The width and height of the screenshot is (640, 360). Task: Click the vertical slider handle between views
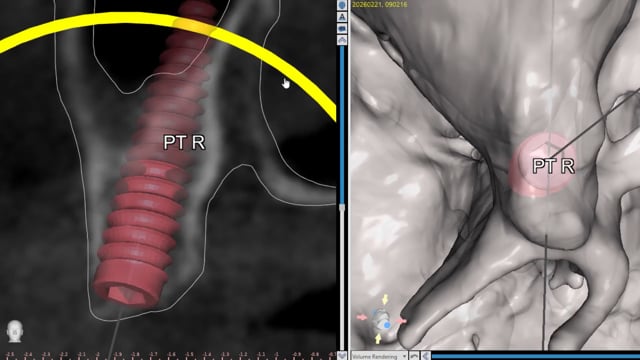[342, 208]
